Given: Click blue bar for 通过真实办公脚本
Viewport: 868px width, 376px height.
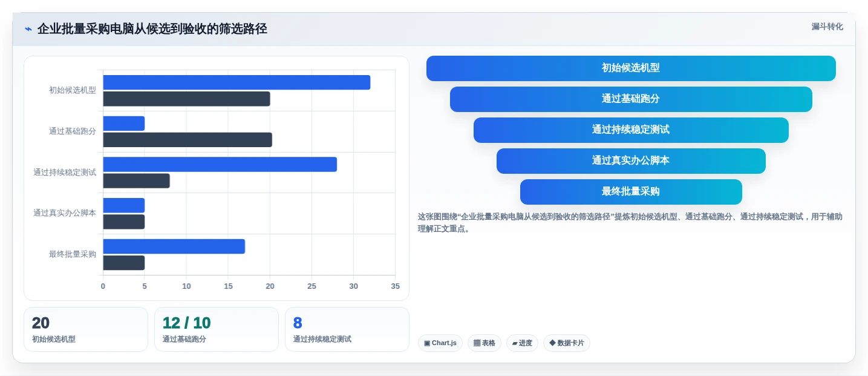Looking at the screenshot, I should (x=124, y=205).
